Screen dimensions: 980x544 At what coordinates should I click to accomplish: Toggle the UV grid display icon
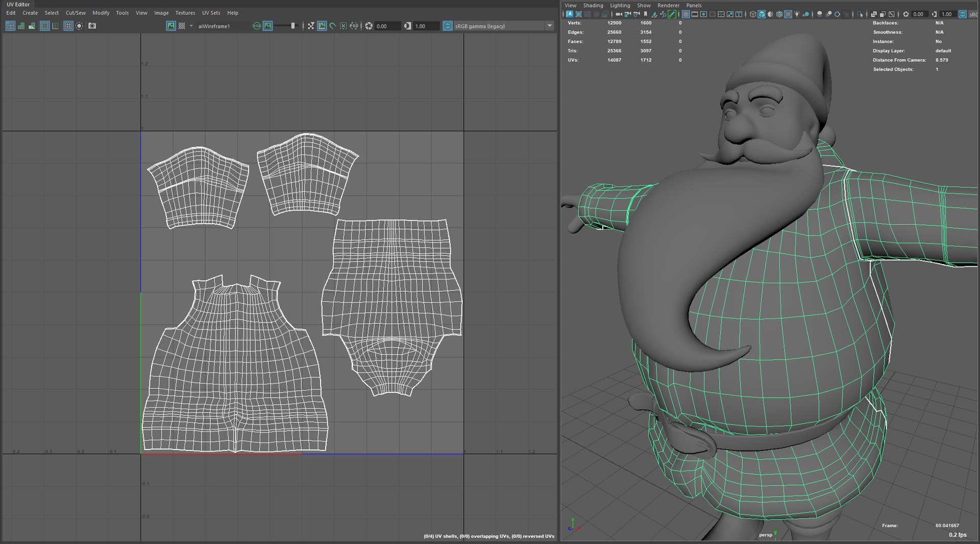point(68,26)
